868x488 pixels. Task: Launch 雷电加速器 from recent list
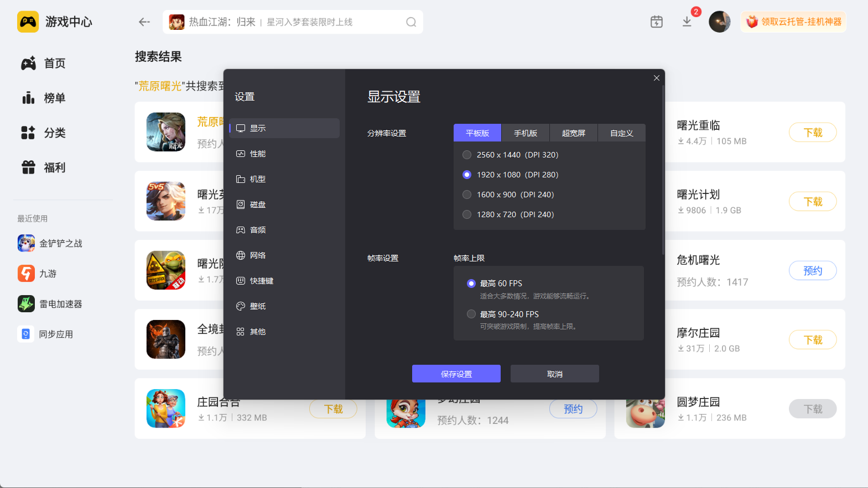point(50,304)
